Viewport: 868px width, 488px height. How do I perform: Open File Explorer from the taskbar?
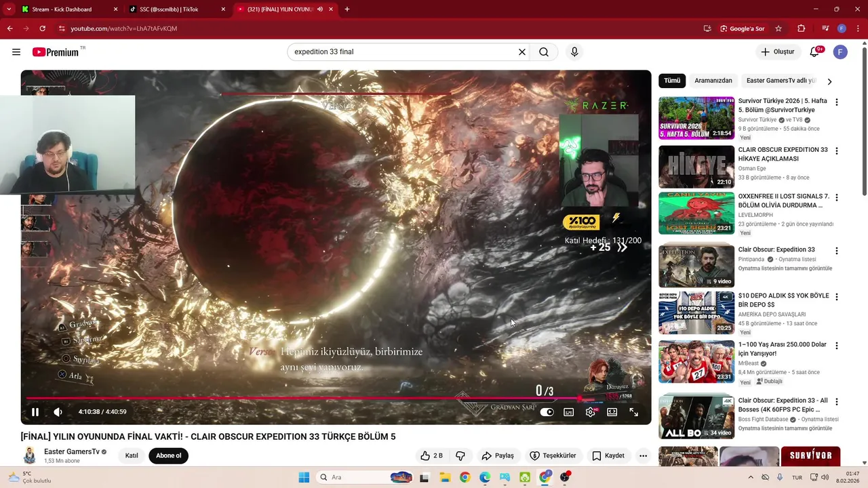click(x=444, y=477)
